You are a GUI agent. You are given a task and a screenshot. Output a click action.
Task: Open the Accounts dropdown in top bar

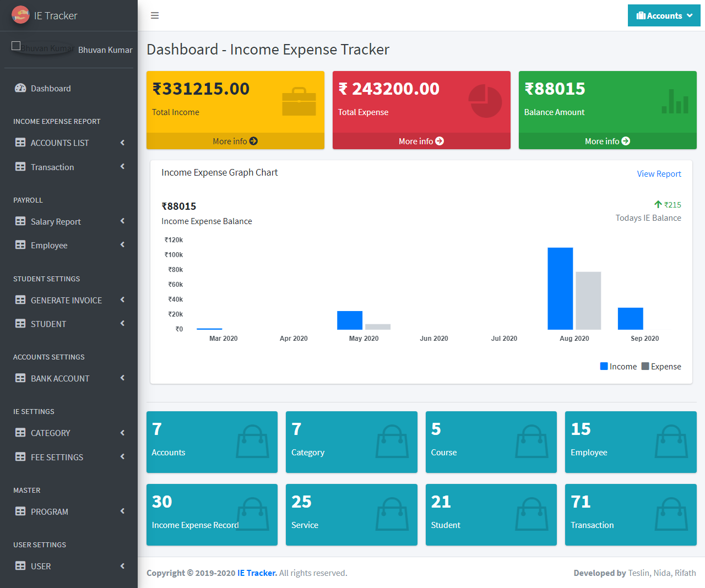click(664, 15)
